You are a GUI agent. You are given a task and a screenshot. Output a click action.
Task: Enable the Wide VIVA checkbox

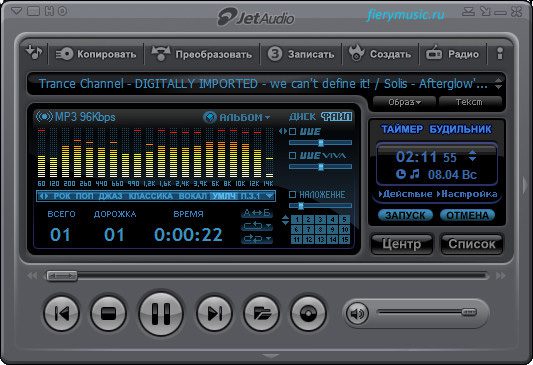coord(292,156)
